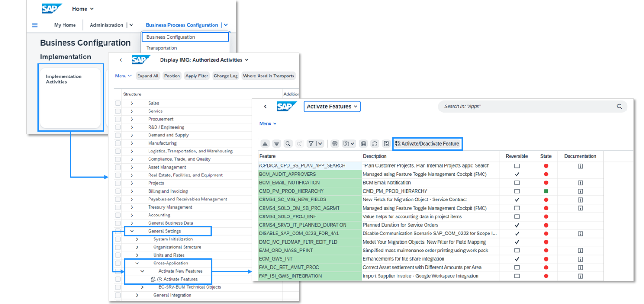Tick the checkbox beside Projects node
644x304 pixels.
(118, 183)
